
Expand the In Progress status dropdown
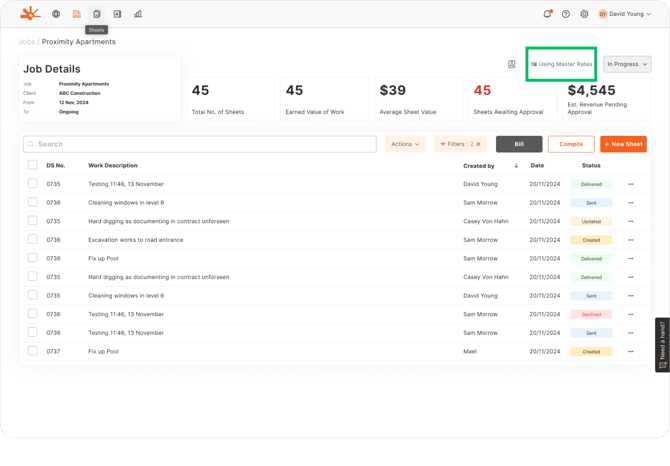click(627, 64)
